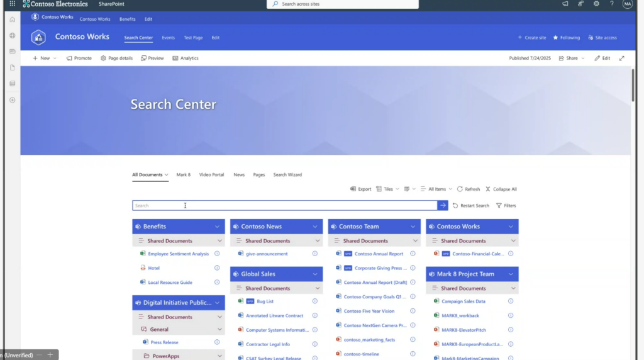Open the Benefits hub navigation link
This screenshot has height=360, width=644.
click(127, 20)
